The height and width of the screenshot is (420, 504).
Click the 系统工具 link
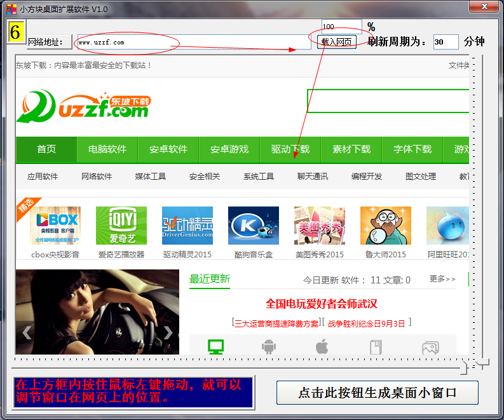click(259, 177)
